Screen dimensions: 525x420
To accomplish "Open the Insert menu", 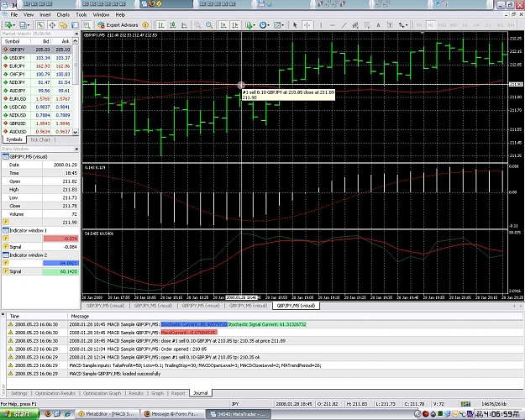I will [45, 15].
